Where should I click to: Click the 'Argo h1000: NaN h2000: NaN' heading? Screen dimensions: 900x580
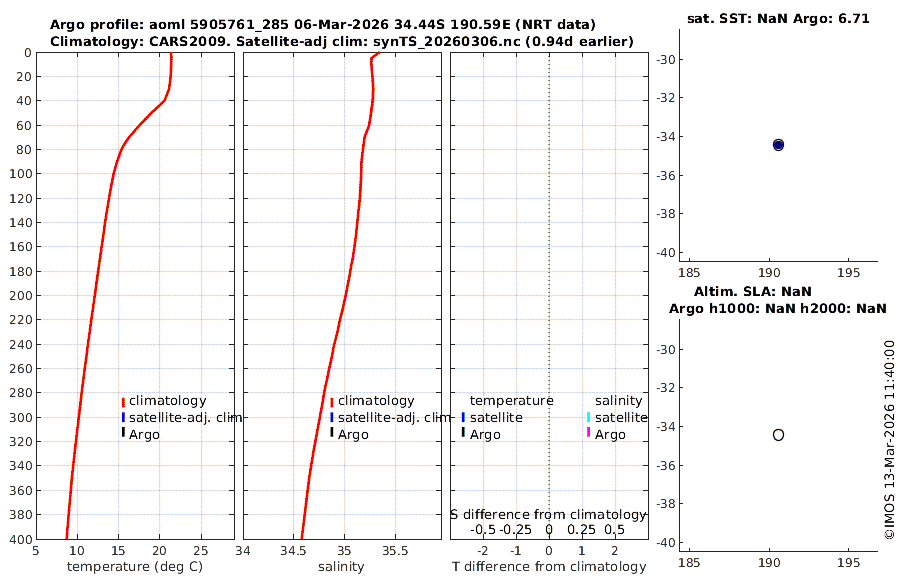(778, 308)
